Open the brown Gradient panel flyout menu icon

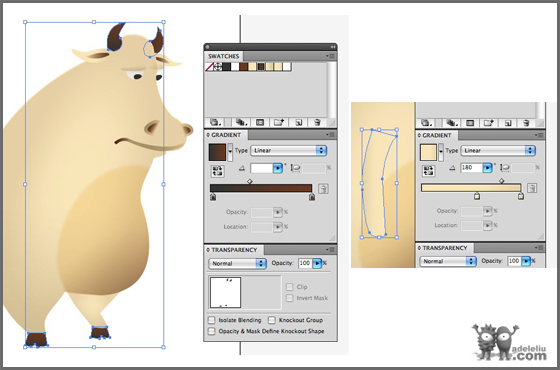(x=330, y=135)
